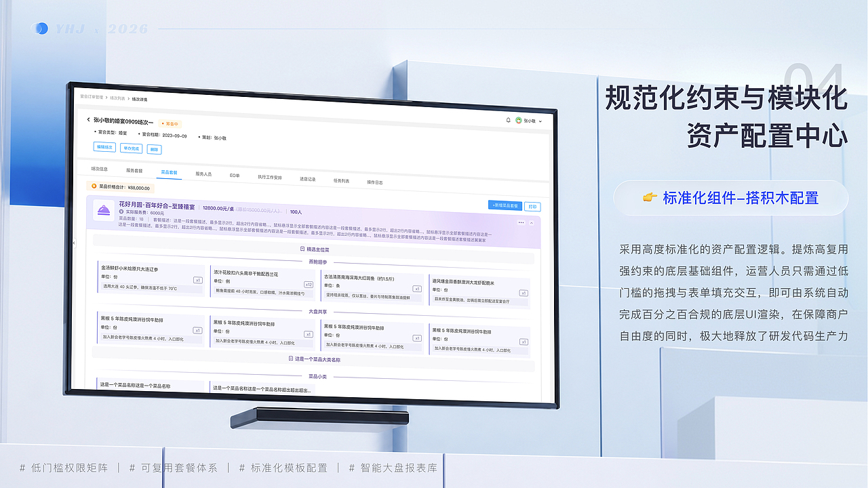Viewport: 868px width, 488px height.
Task: Click the icon beside 实际服务费
Action: 121,213
